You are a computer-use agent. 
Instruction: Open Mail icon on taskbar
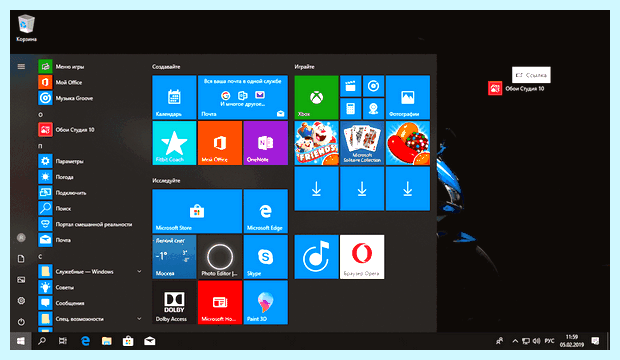pos(149,341)
